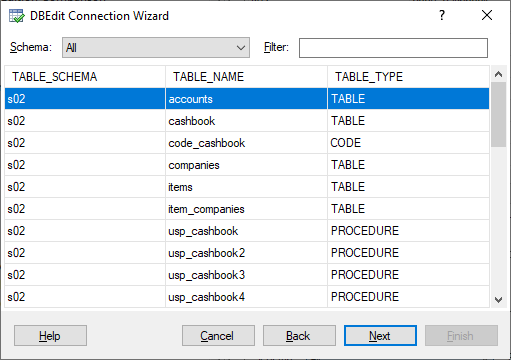
Task: Click the Help button
Action: pyautogui.click(x=50, y=336)
